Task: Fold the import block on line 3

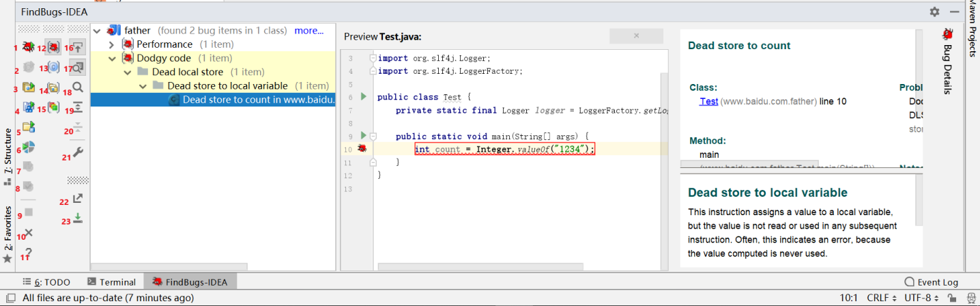Action: (x=373, y=58)
